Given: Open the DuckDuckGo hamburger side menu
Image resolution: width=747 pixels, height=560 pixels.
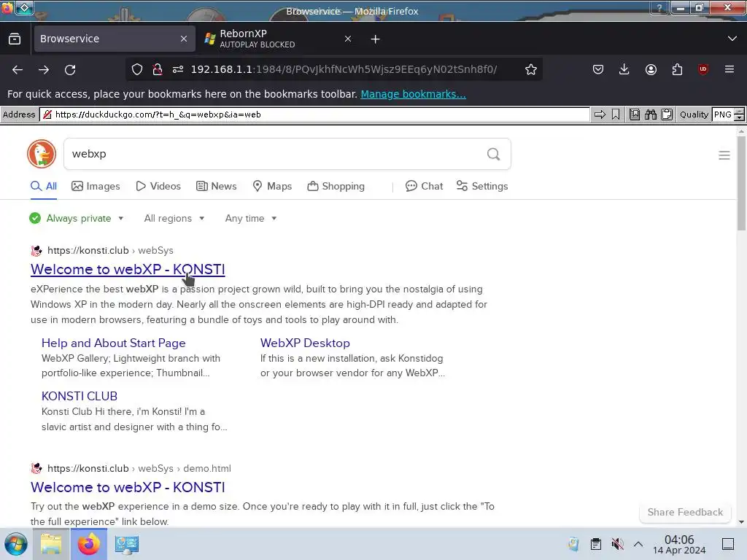Looking at the screenshot, I should coord(724,155).
